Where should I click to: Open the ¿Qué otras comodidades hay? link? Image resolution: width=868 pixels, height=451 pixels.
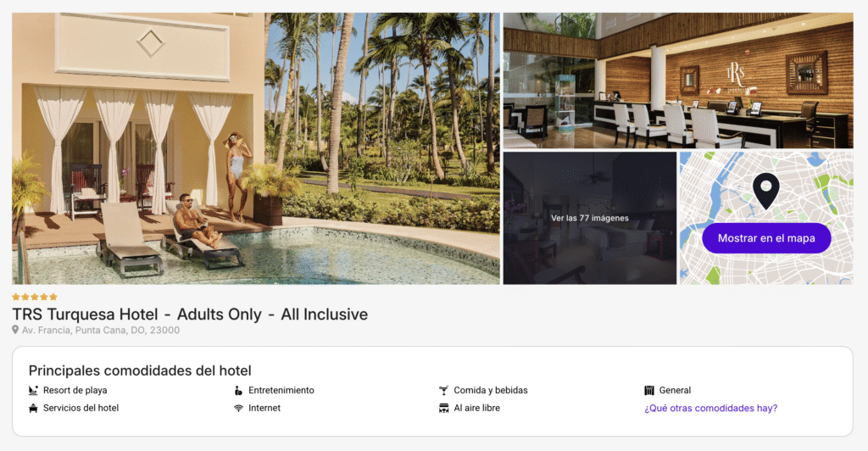711,408
